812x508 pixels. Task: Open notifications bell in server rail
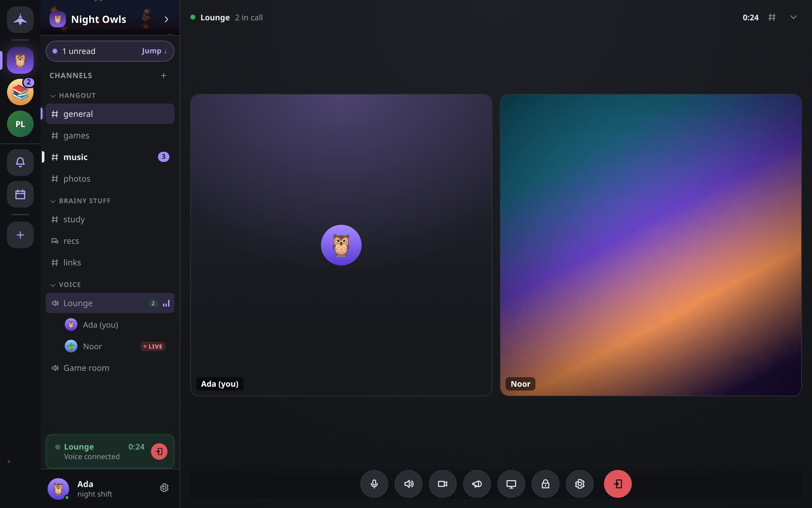point(20,163)
